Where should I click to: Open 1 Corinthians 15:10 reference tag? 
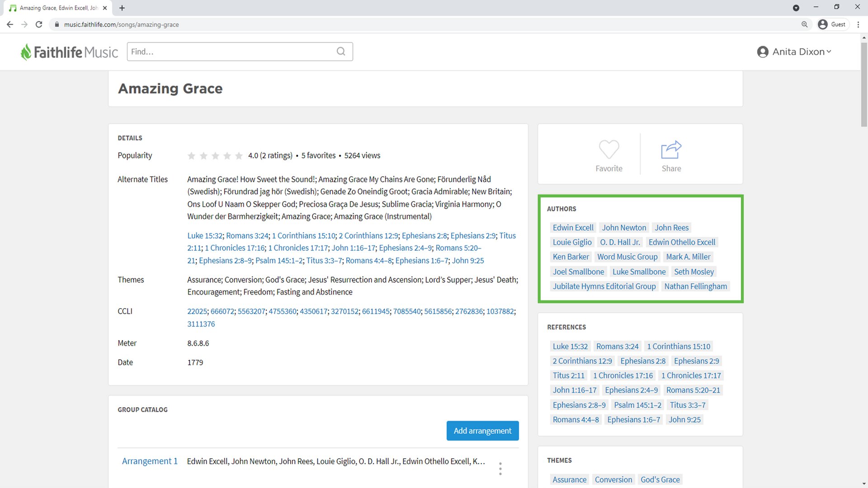679,346
